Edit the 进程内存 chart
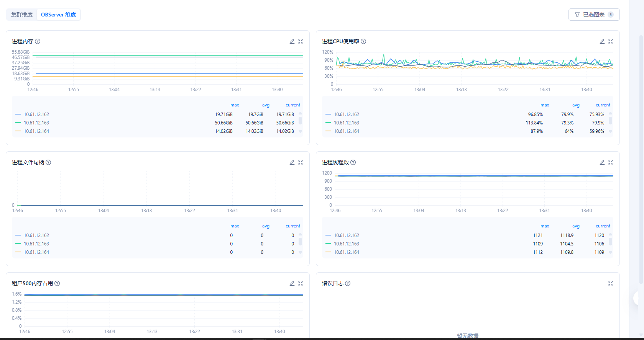This screenshot has height=340, width=644. tap(292, 41)
